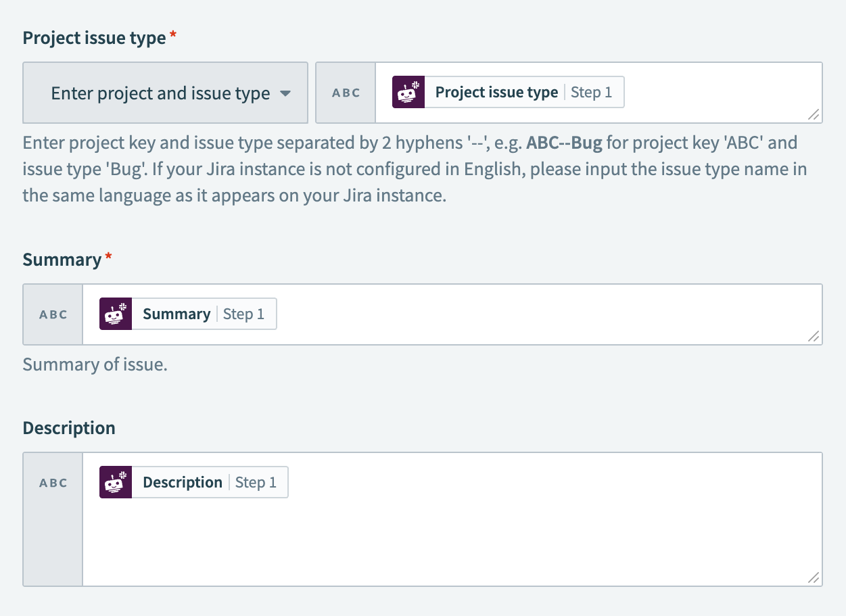Image resolution: width=846 pixels, height=616 pixels.
Task: Click inside the Summary input field
Action: [x=473, y=314]
